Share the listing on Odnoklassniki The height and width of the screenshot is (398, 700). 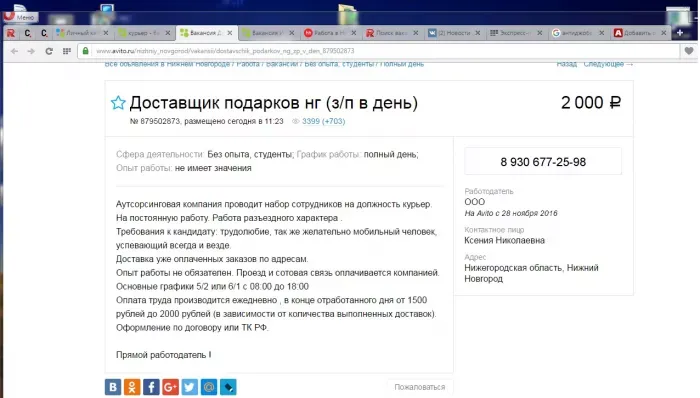tap(132, 387)
